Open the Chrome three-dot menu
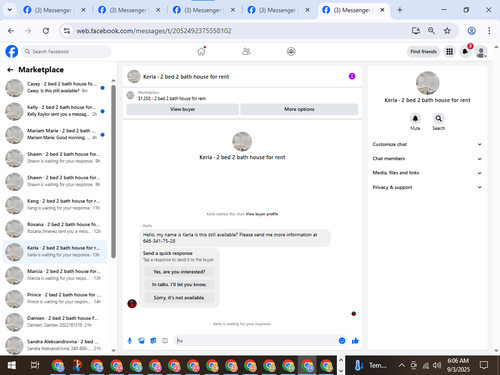The width and height of the screenshot is (500, 375). (489, 31)
